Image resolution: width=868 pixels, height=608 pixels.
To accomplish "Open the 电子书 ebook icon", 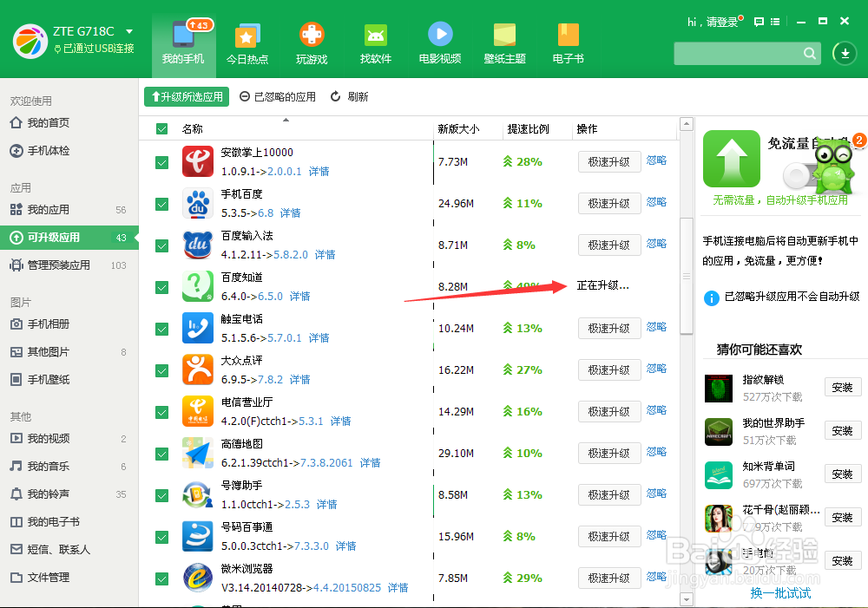I will pos(568,36).
